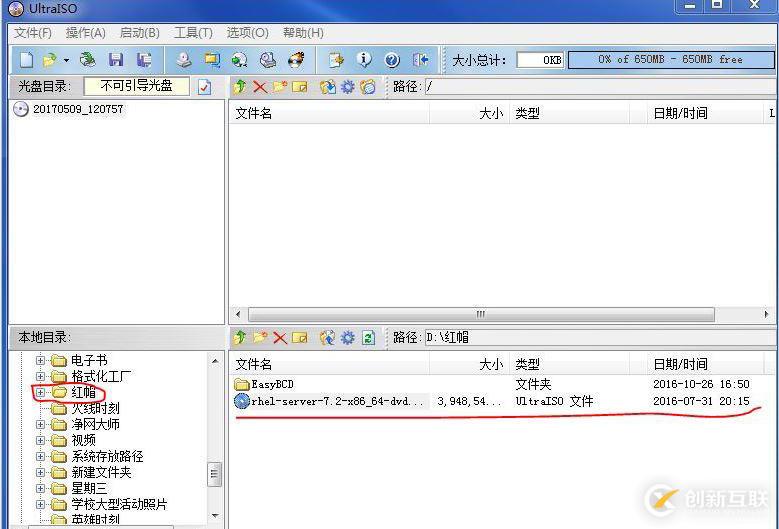
Task: Open the 工具(T) menu
Action: pos(193,33)
